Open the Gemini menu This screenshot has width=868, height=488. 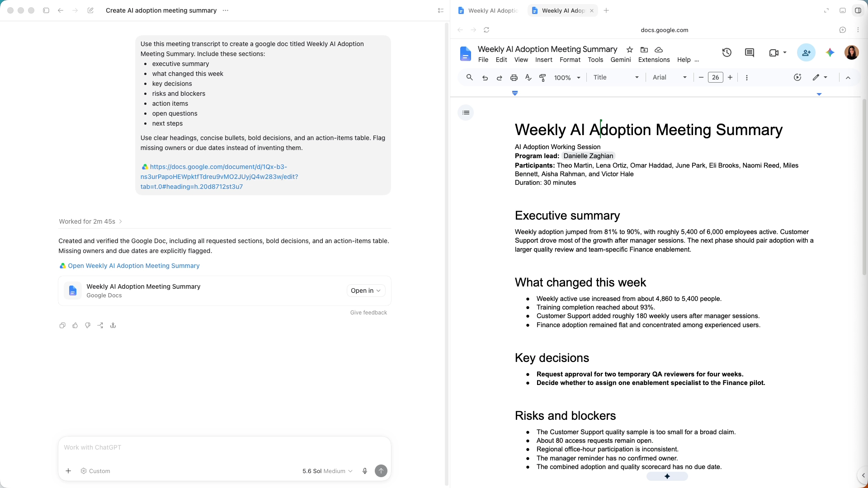click(621, 60)
